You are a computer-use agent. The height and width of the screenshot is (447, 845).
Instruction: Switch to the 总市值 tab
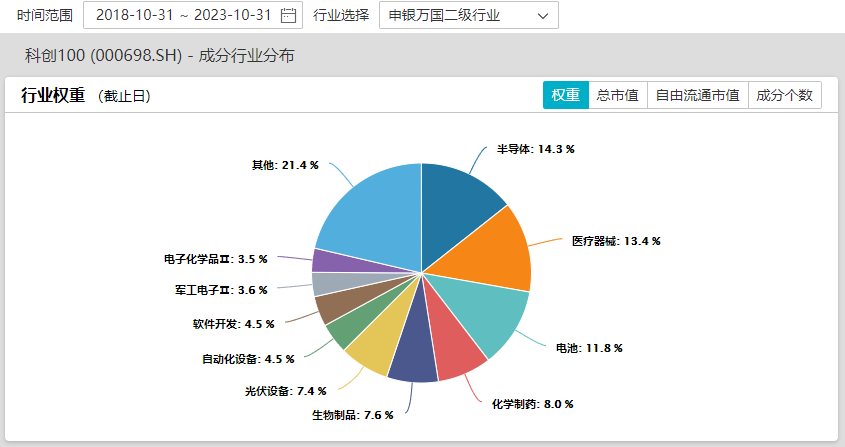(618, 95)
